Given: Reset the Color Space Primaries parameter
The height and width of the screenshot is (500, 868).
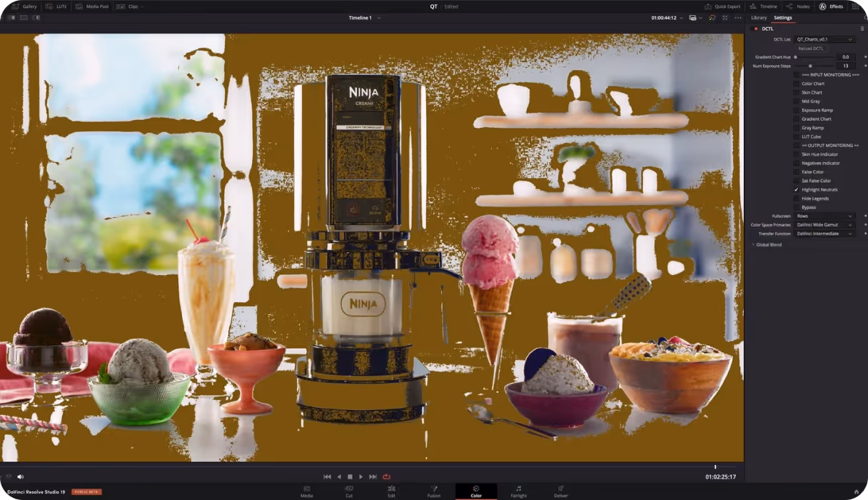Looking at the screenshot, I should click(865, 224).
